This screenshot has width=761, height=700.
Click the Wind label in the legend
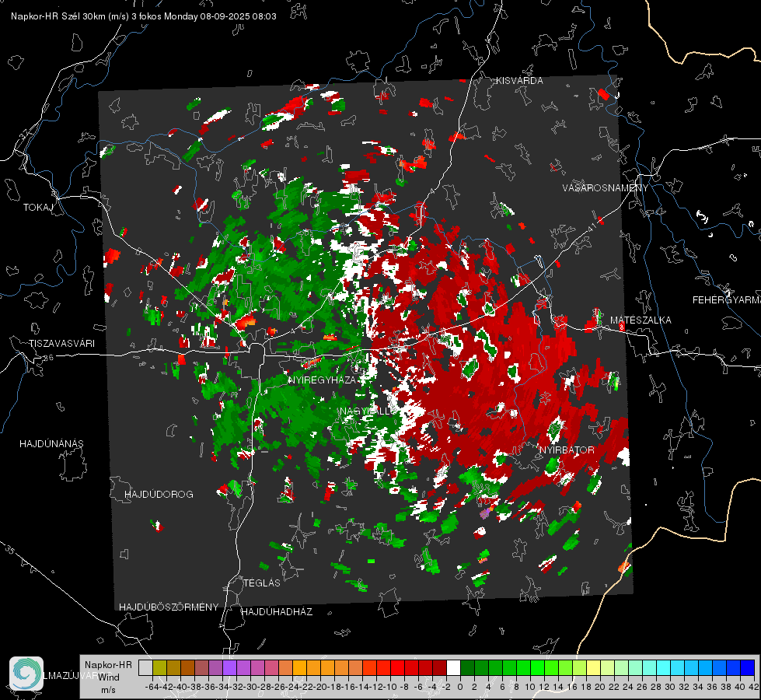click(108, 677)
